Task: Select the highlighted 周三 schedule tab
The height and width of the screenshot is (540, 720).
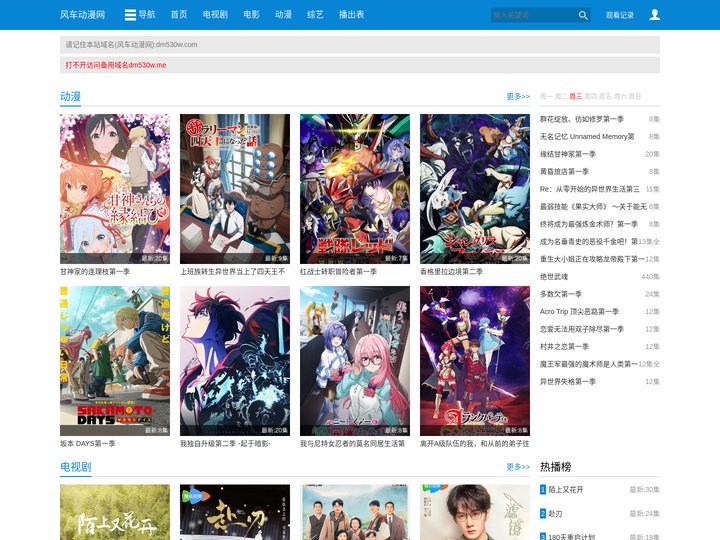Action: (575, 96)
